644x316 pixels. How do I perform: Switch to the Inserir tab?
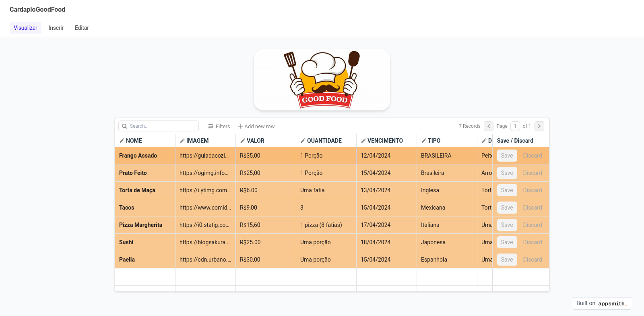tap(56, 28)
